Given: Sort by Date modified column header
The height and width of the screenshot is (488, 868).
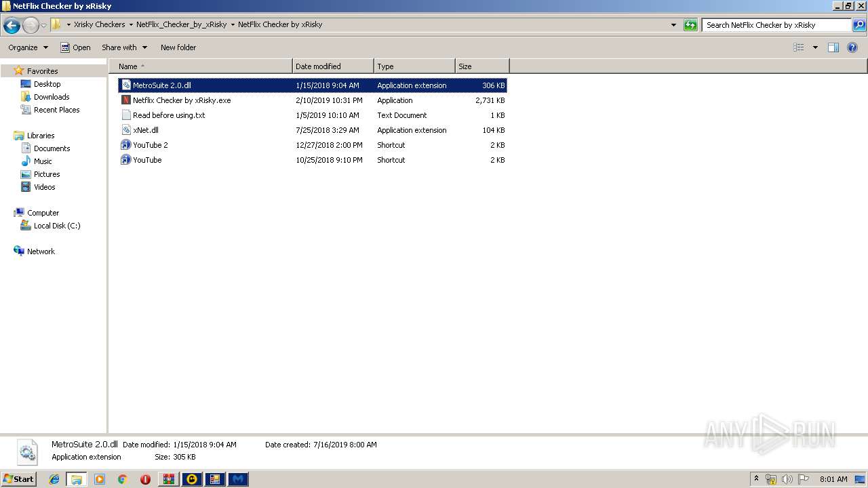Looking at the screenshot, I should [333, 66].
